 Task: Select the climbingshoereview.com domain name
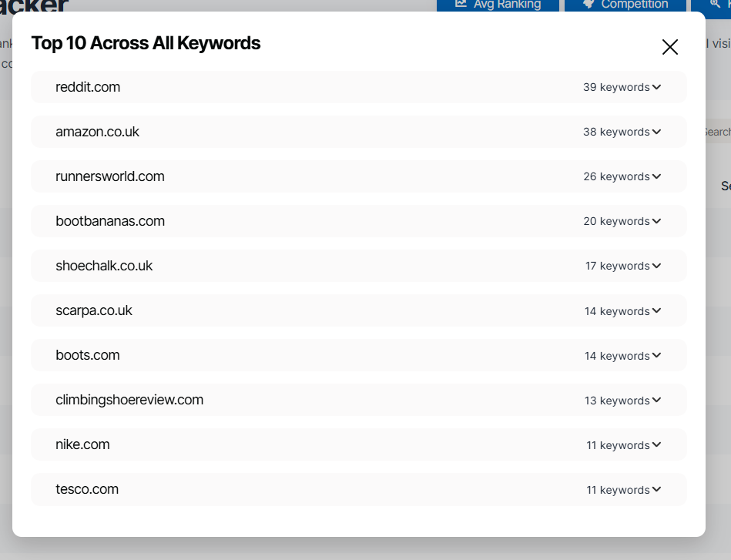pyautogui.click(x=129, y=401)
